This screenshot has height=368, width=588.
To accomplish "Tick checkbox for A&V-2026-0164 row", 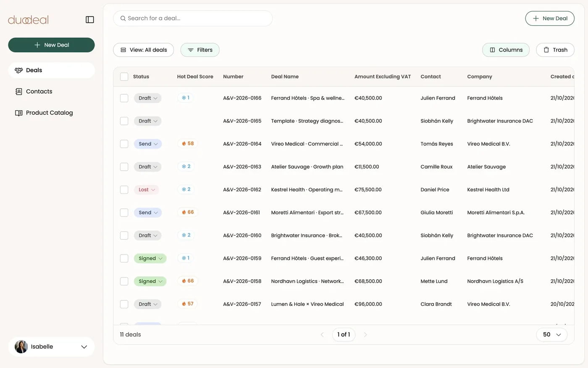I will [124, 144].
